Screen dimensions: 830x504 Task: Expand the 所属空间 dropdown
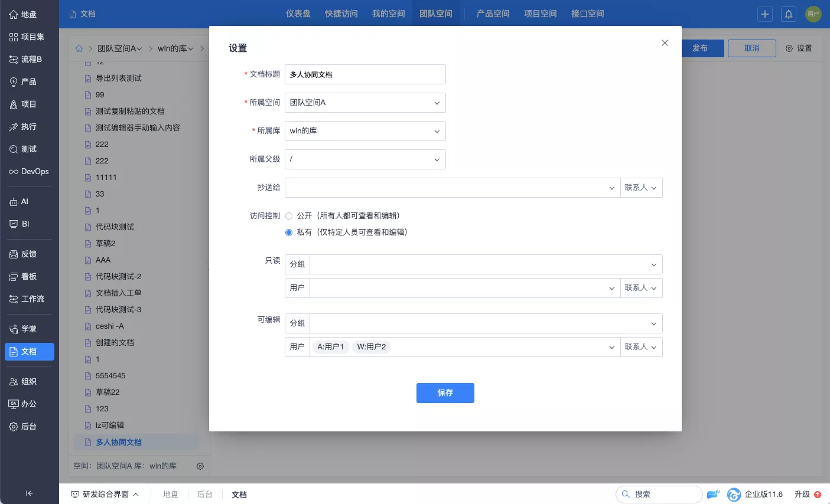point(365,103)
